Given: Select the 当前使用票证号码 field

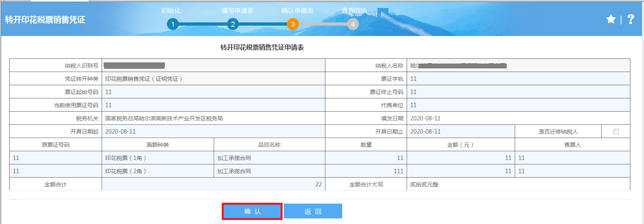Looking at the screenshot, I should 213,105.
